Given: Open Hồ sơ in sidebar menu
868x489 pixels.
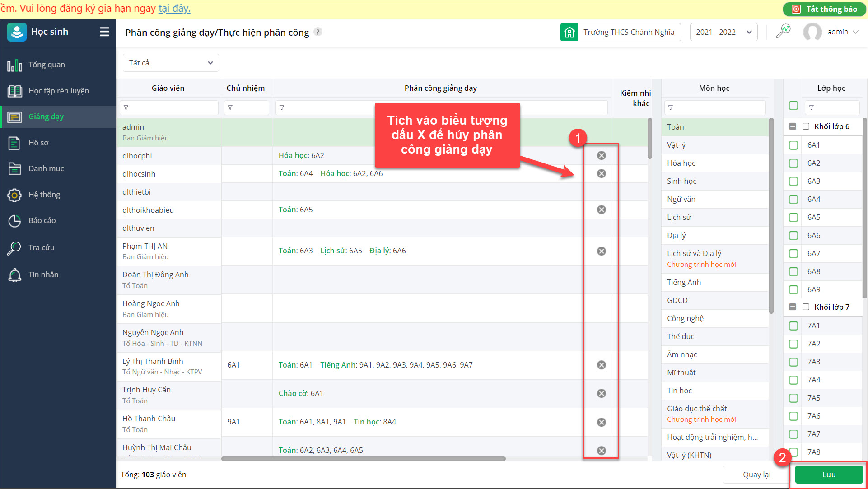Looking at the screenshot, I should point(38,143).
